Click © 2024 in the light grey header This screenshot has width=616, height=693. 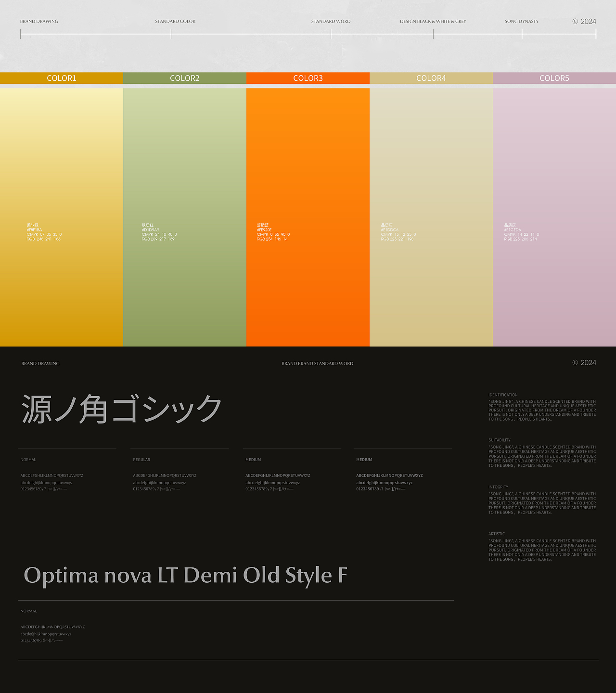584,21
